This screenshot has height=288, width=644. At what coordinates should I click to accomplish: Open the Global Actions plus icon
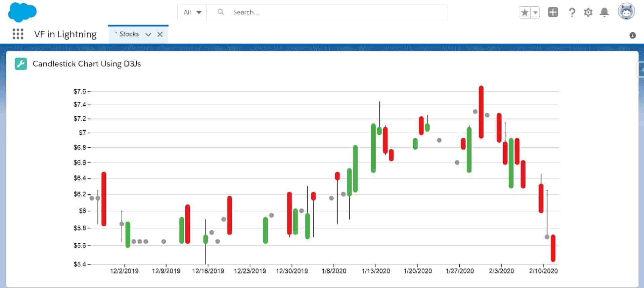[x=553, y=12]
